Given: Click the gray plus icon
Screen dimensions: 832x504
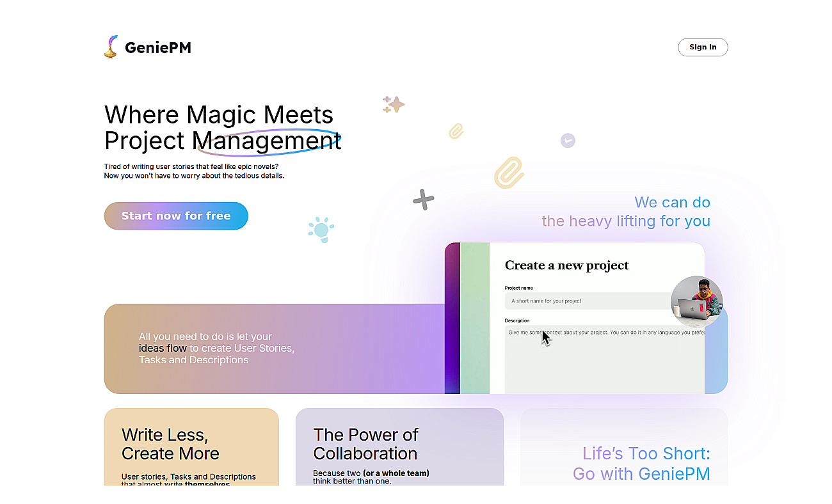Looking at the screenshot, I should click(423, 200).
